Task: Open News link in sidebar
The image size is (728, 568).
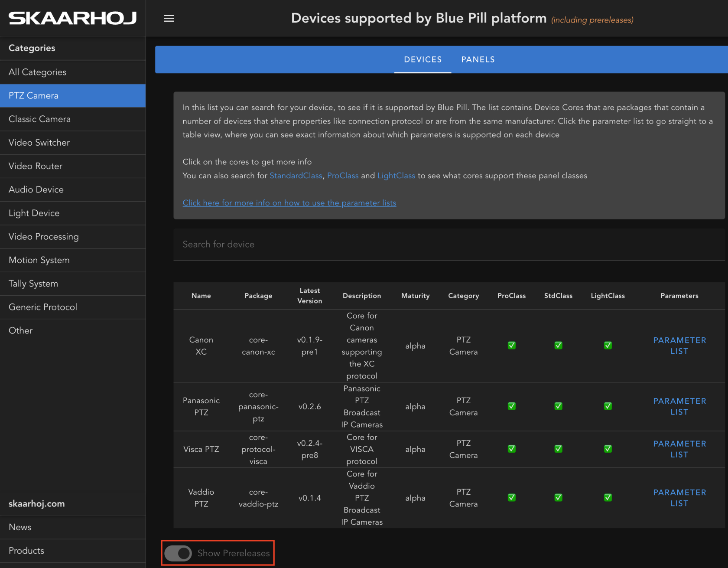Action: [x=73, y=527]
